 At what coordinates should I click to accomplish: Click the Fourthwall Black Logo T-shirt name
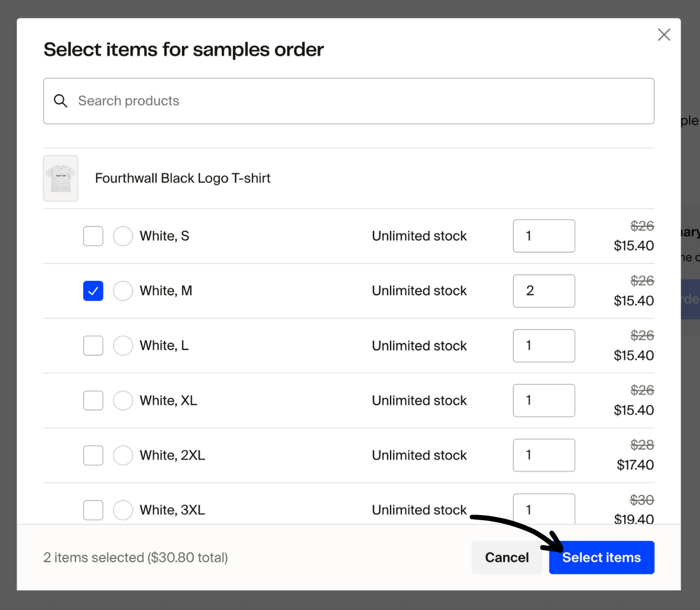183,178
